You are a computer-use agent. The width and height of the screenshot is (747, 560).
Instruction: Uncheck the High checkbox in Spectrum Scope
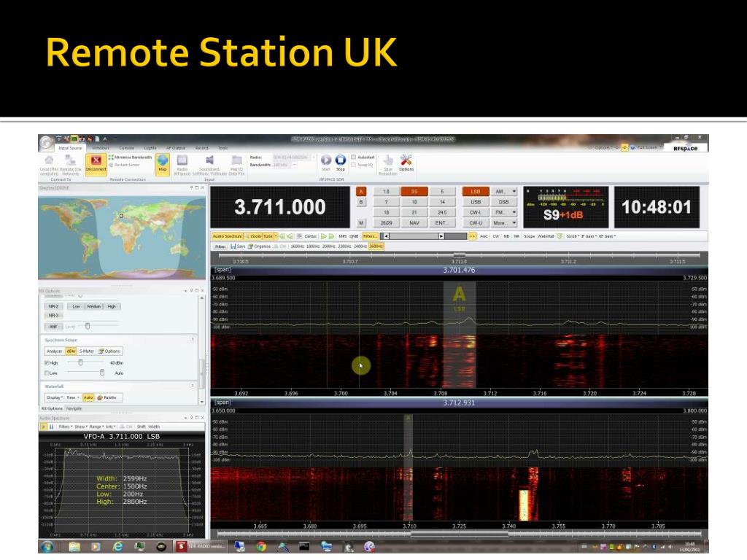(x=47, y=363)
